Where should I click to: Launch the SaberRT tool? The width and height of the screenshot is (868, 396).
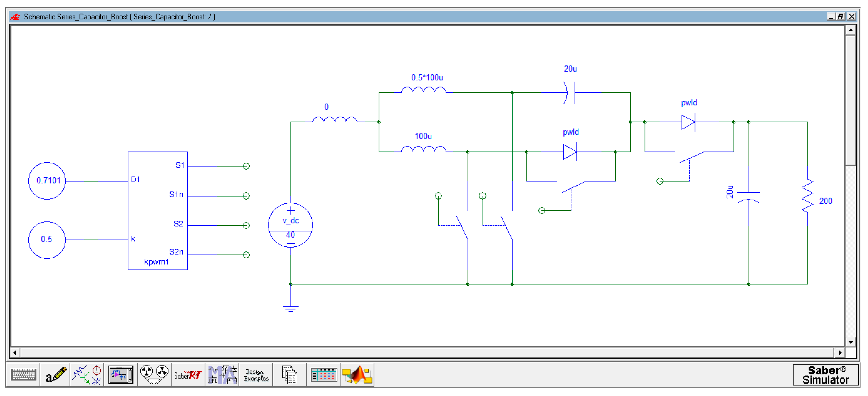point(188,375)
